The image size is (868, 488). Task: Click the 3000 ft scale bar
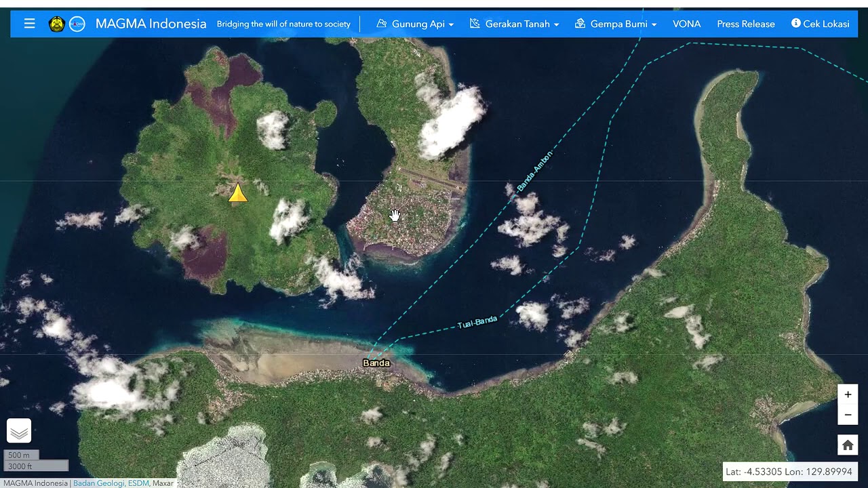click(x=36, y=466)
